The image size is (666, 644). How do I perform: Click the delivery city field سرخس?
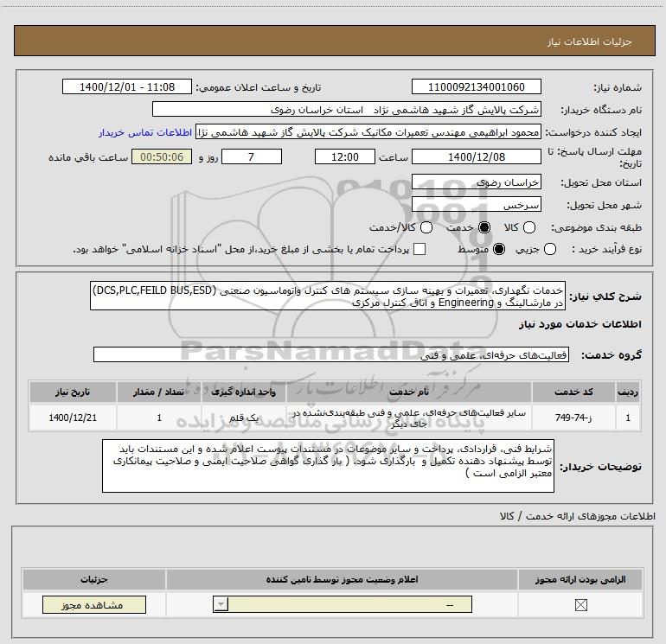pos(476,205)
